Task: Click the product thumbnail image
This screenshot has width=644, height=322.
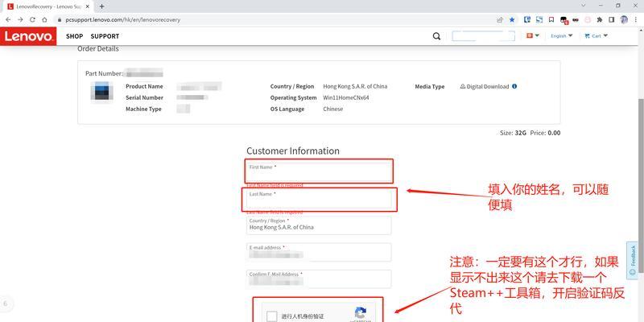Action: (102, 91)
